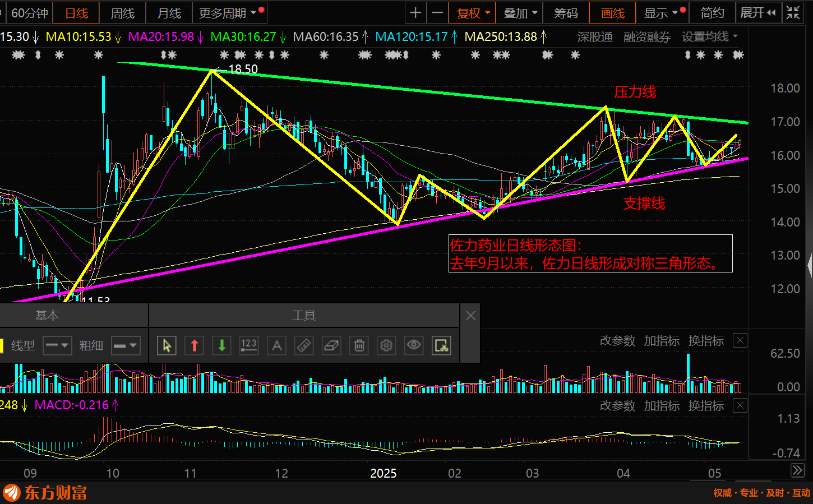Screen dimensions: 813x504
Task: Click the double-arrow timeline scroll icon
Action: coord(797,470)
